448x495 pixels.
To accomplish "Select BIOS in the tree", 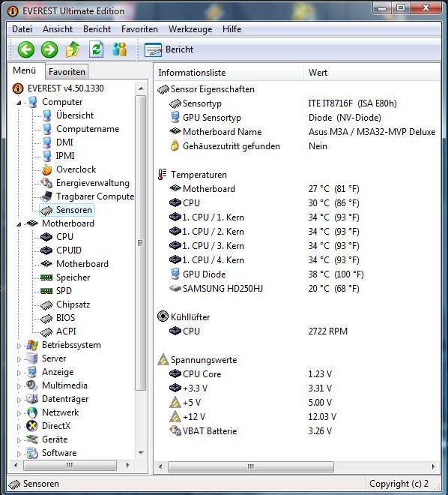I will pos(66,318).
